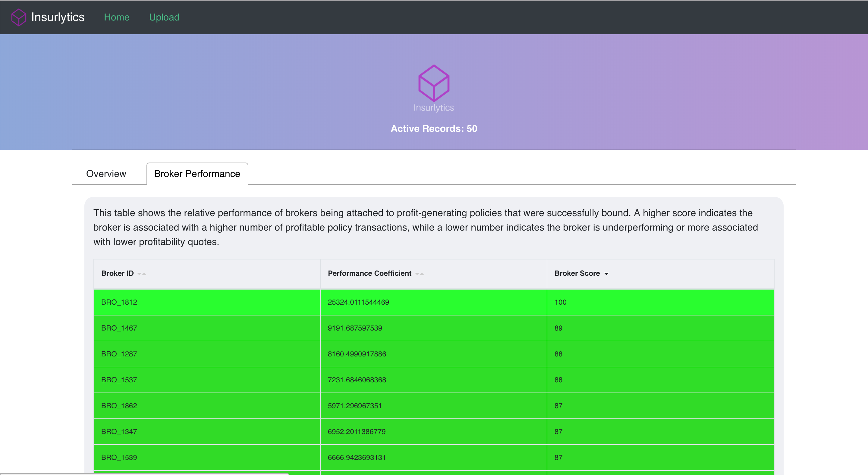Click the Insurlytics cube logo in navbar
This screenshot has height=475, width=868.
tap(18, 17)
